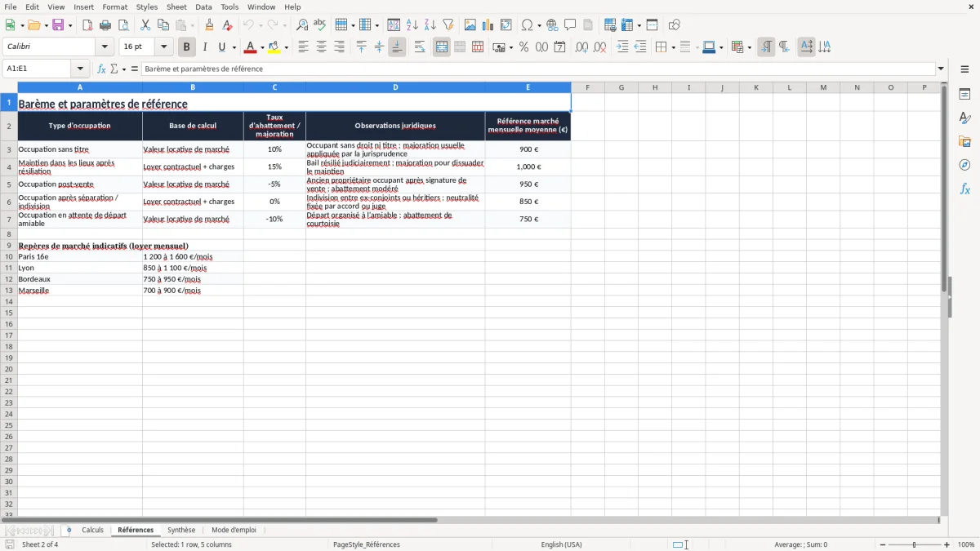Screen dimensions: 980x551
Task: Open Background Color dropdown arrow
Action: [x=286, y=48]
